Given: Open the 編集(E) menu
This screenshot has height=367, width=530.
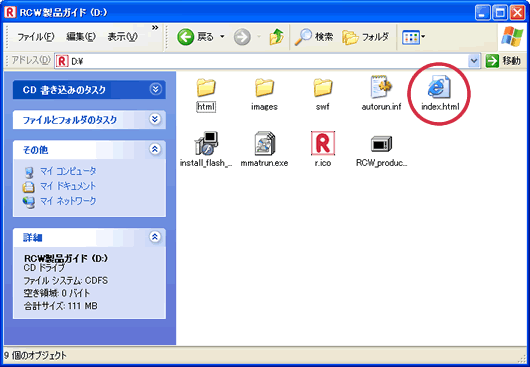Looking at the screenshot, I should pos(81,36).
